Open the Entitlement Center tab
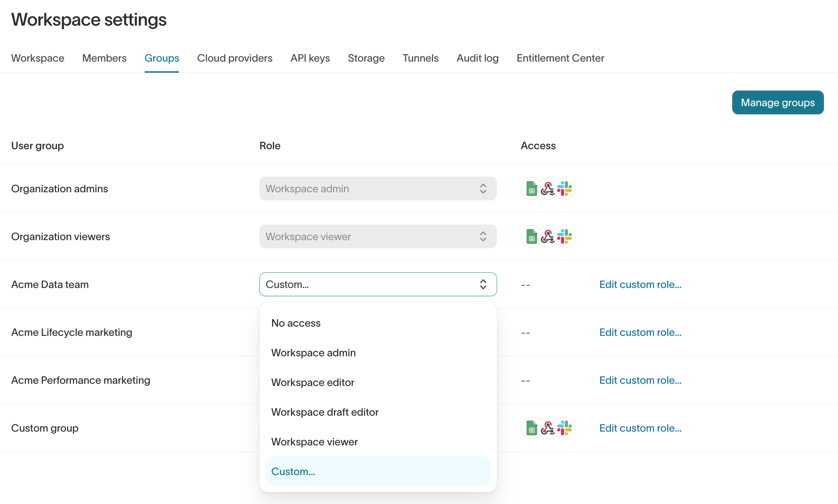 (x=560, y=58)
